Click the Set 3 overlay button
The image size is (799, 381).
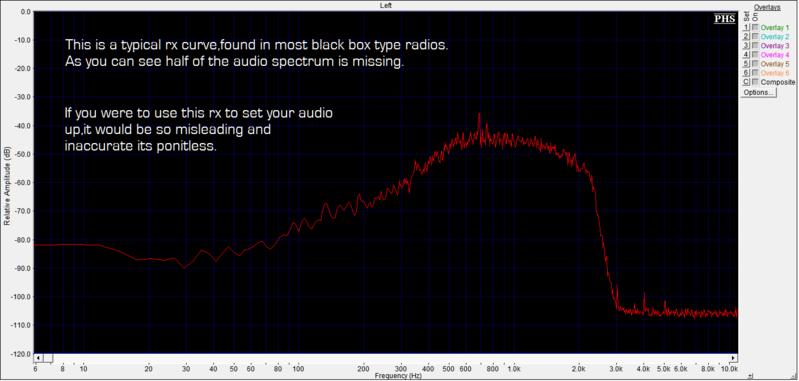pyautogui.click(x=746, y=46)
